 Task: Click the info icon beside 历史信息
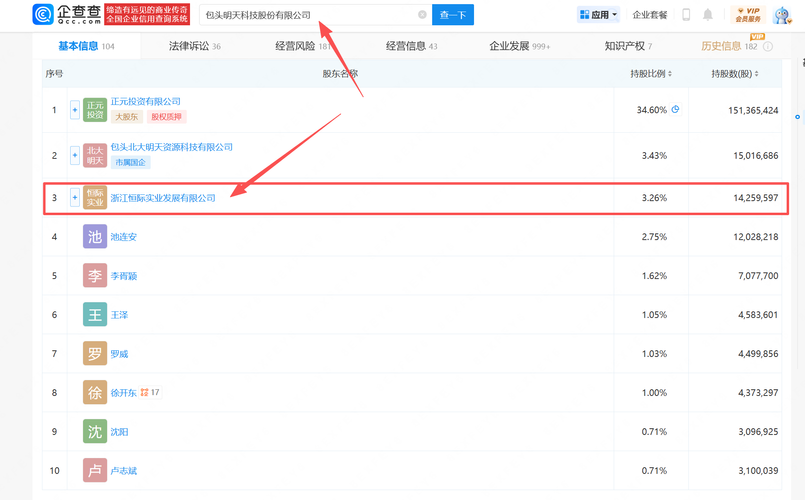768,46
